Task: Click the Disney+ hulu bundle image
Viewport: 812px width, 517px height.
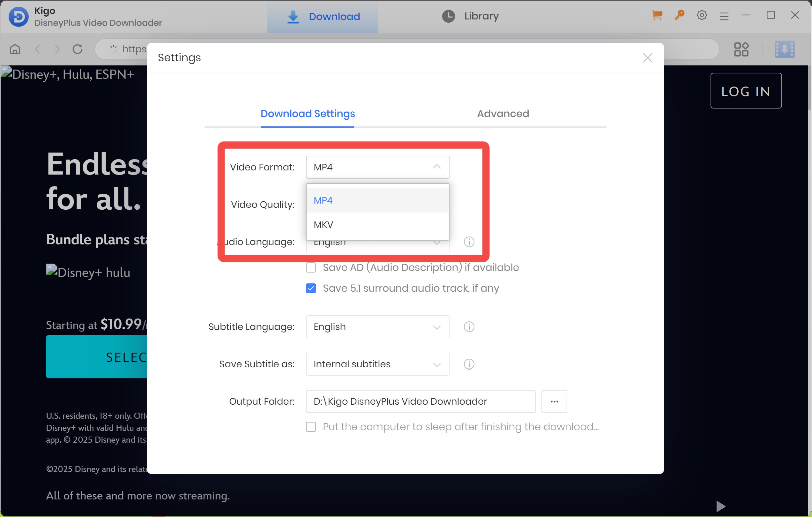Action: (x=88, y=272)
